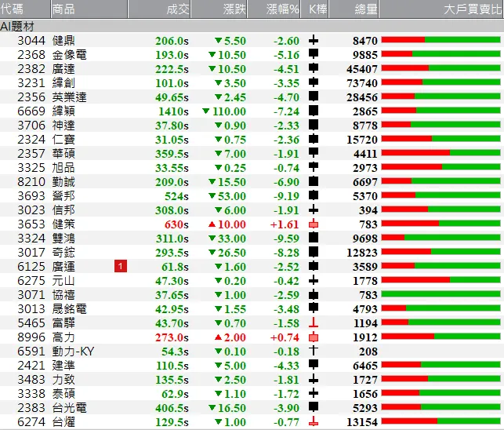Click the red notification badge on 廣運
The image size is (504, 430).
(x=121, y=266)
